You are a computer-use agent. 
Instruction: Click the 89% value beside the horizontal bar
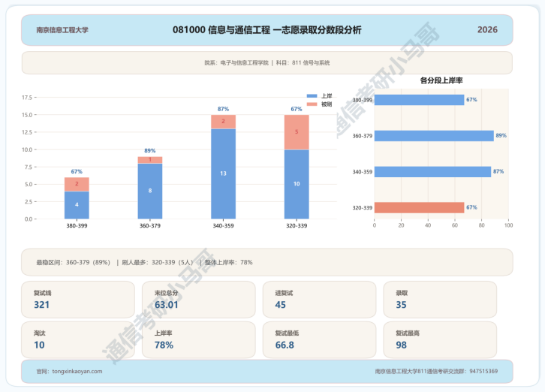tap(501, 135)
